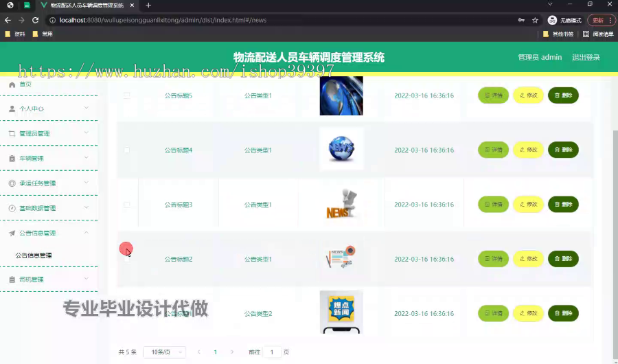Image resolution: width=618 pixels, height=364 pixels.
Task: Expand the 车辆管理 menu chevron
Action: (x=87, y=158)
